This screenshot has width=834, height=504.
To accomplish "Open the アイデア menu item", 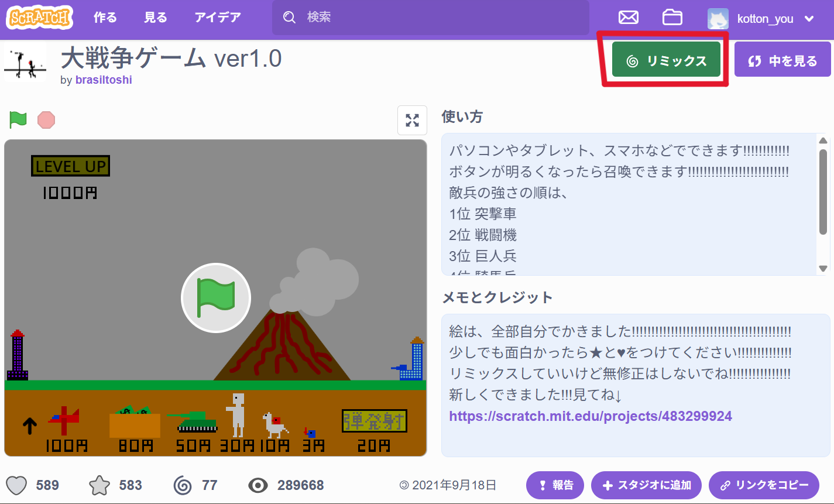I will coord(218,18).
